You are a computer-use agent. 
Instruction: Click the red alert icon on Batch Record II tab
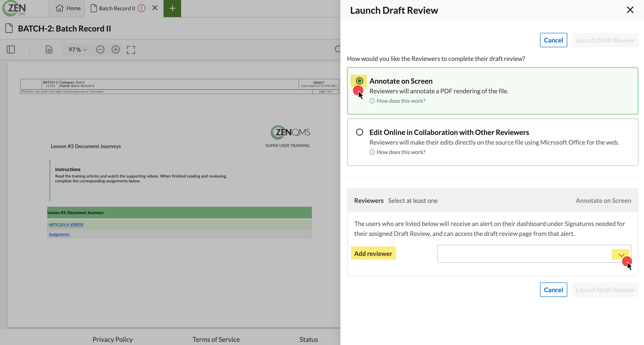point(142,8)
